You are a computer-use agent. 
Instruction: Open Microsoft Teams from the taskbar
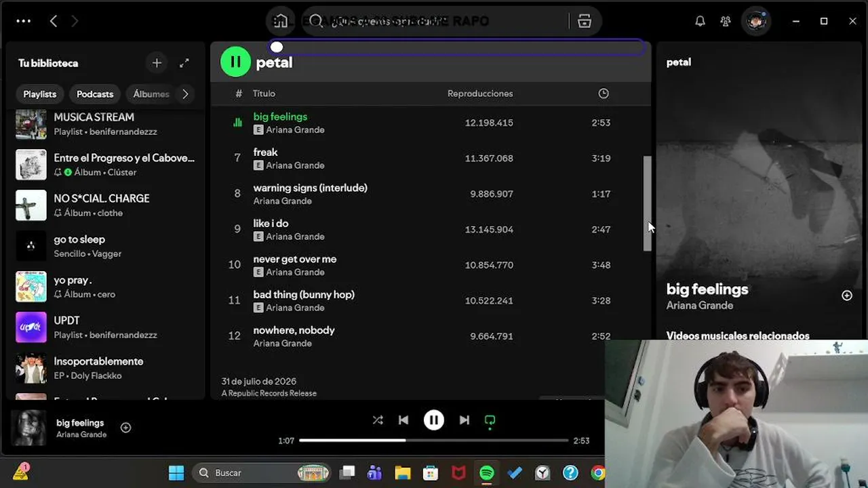[374, 472]
